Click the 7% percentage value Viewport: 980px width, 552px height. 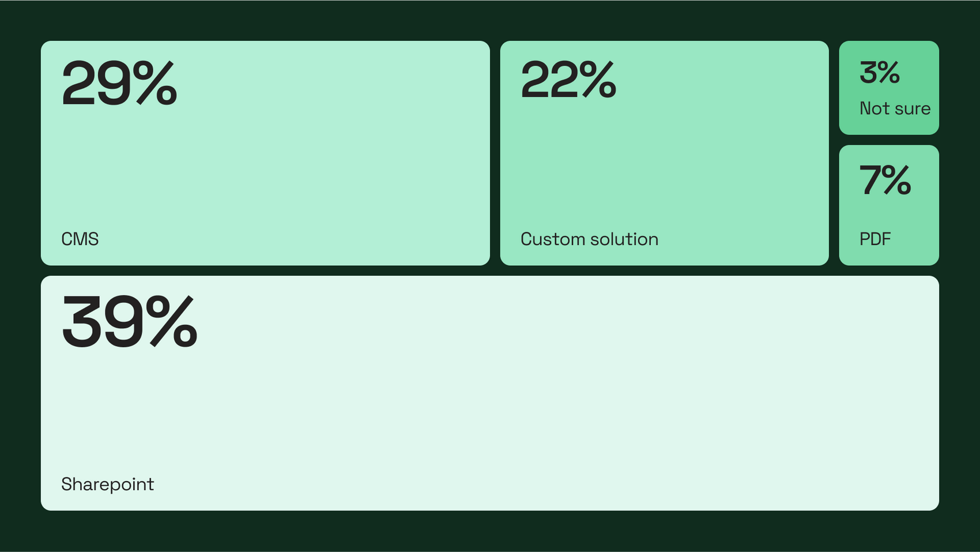tap(885, 179)
